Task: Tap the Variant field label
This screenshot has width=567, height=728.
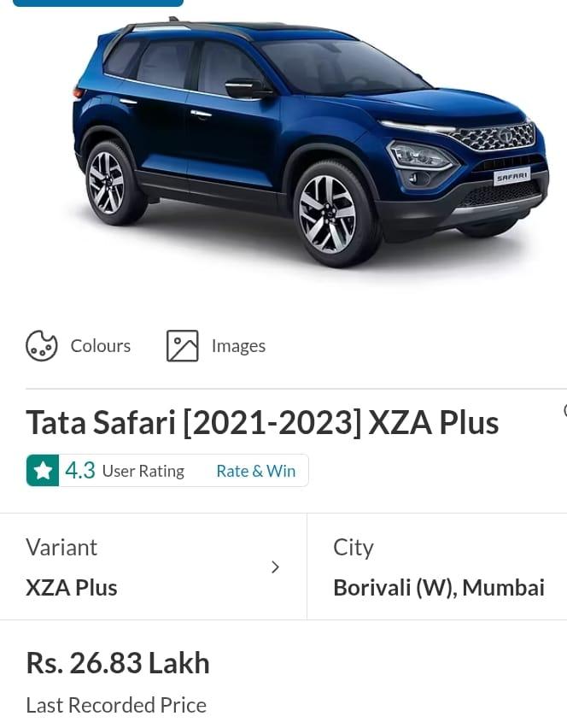Action: pos(61,547)
